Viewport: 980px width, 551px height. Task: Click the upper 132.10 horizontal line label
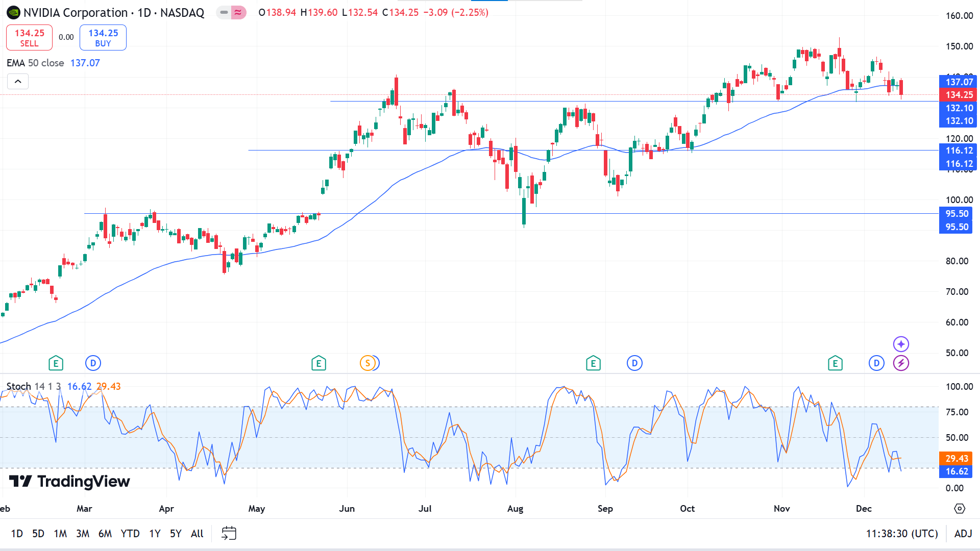(x=959, y=108)
